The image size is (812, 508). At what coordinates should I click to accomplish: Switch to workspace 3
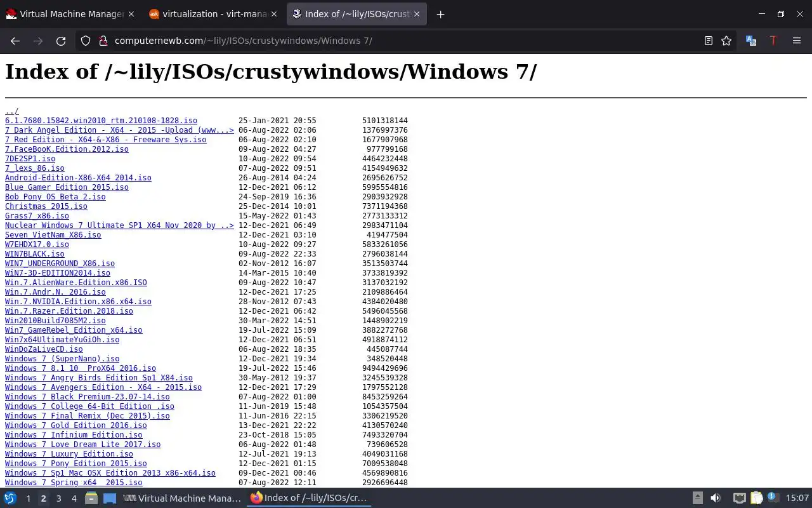pyautogui.click(x=58, y=498)
